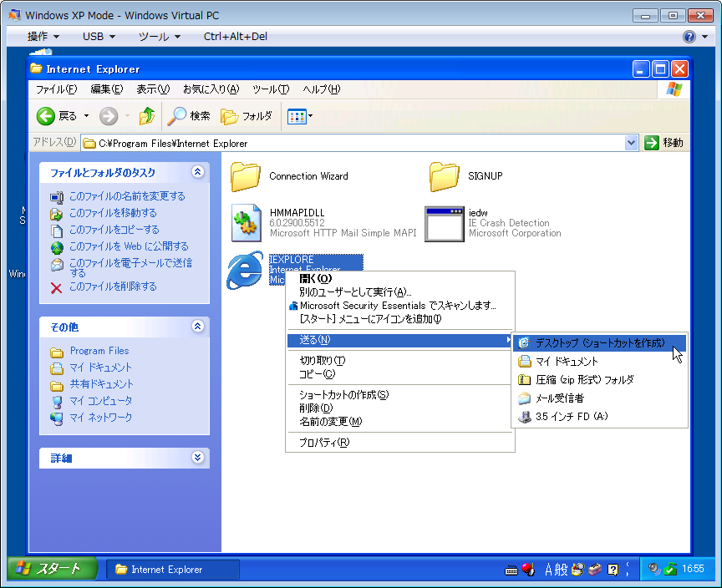
Task: Select the IEXPLORE Internet Explorer icon
Action: (246, 271)
